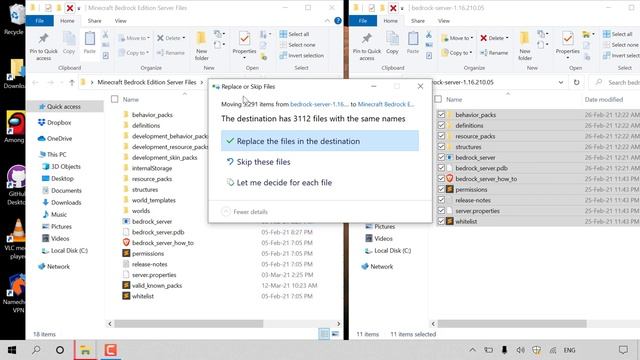640x360 pixels.
Task: Uncheck structures checkbox in right window
Action: [x=441, y=147]
